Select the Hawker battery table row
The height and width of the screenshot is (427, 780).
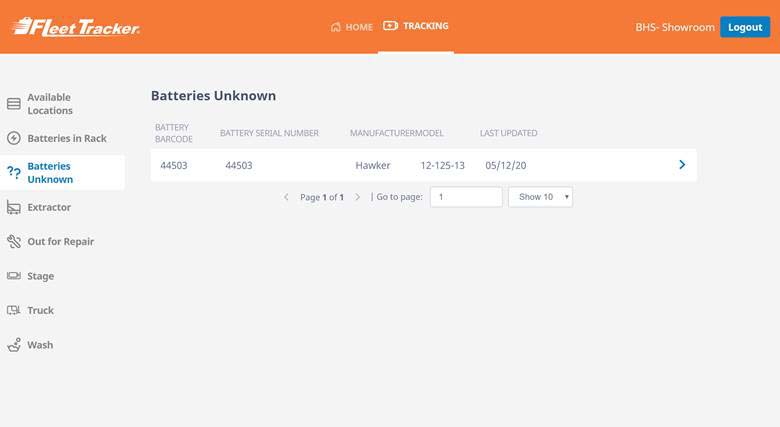(x=373, y=165)
